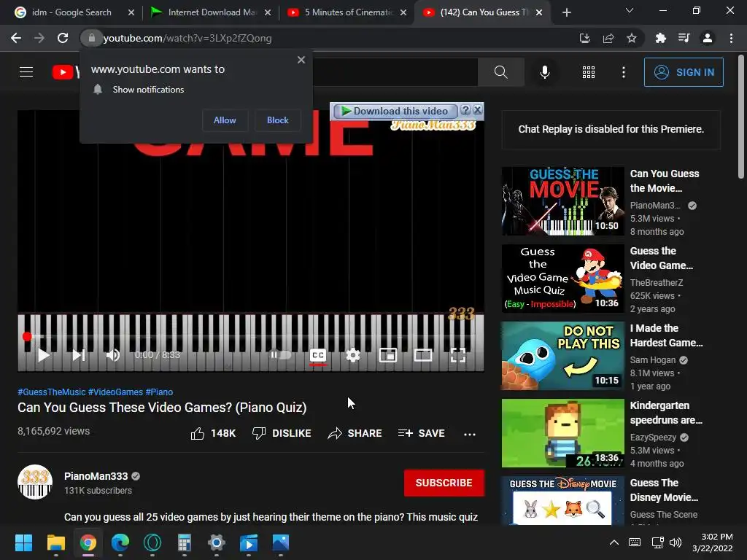Open Microsoft Edge from taskbar
The height and width of the screenshot is (560, 747).
pos(120,542)
